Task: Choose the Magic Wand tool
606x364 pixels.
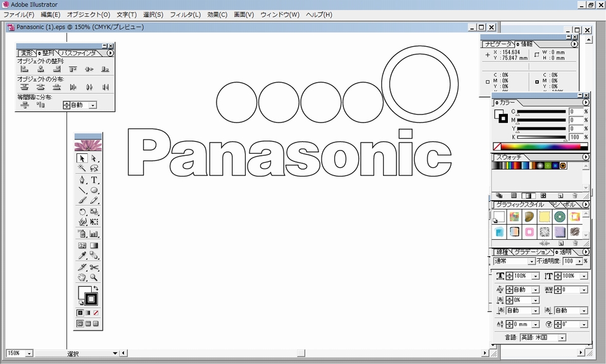Action: click(82, 168)
